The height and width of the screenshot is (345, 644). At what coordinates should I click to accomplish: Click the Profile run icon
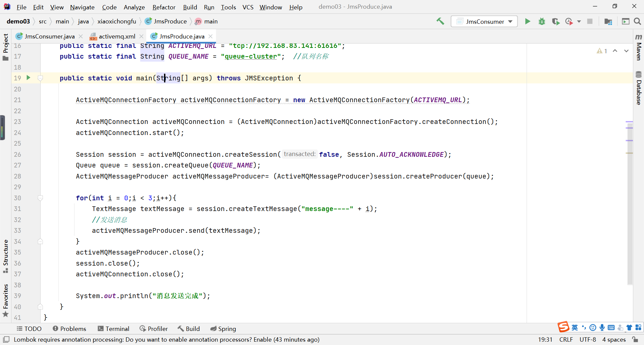569,21
